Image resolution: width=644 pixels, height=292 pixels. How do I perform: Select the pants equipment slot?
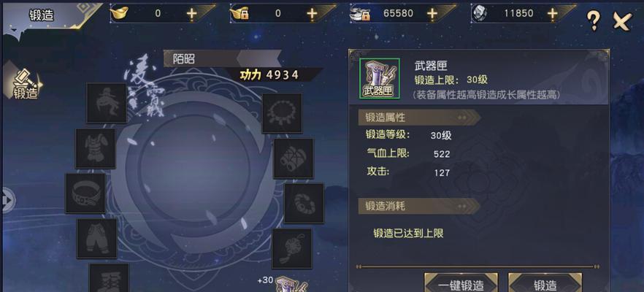(x=97, y=239)
